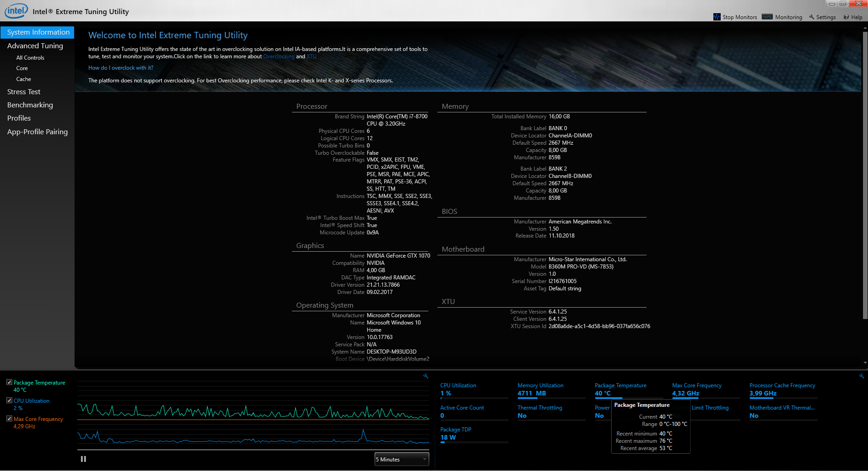Click the Help label in the top bar
Screen dimensions: 868x471
pyautogui.click(x=857, y=17)
